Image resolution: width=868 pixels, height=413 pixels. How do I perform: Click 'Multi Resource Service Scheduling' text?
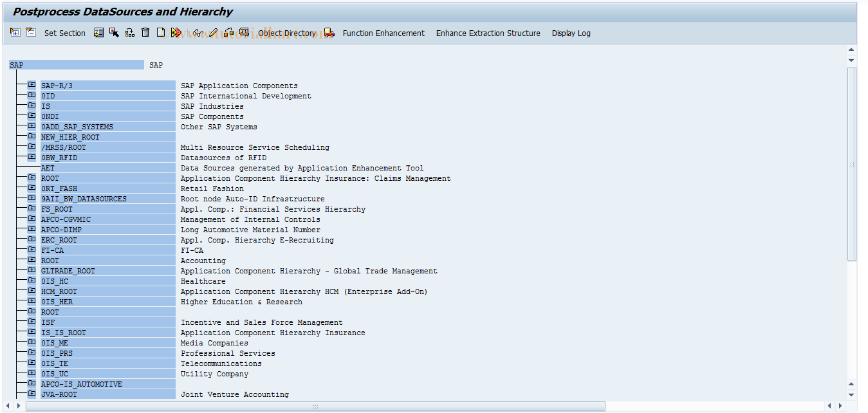pos(255,147)
